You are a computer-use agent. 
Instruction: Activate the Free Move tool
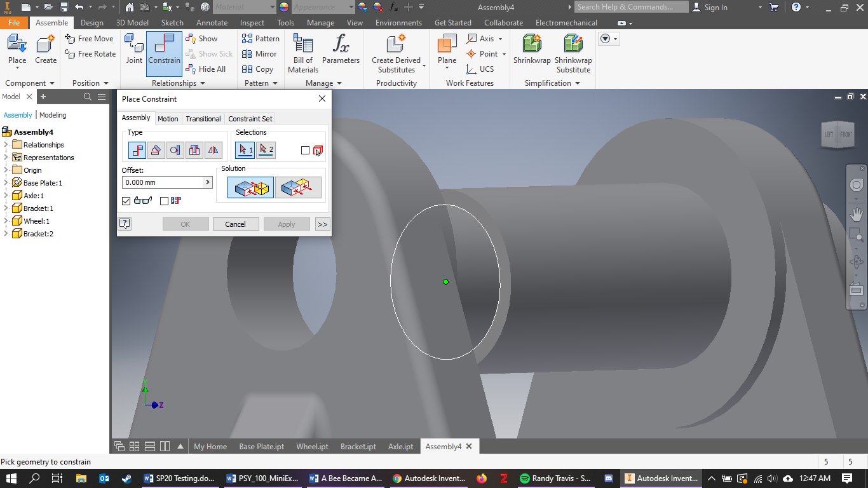click(x=89, y=39)
